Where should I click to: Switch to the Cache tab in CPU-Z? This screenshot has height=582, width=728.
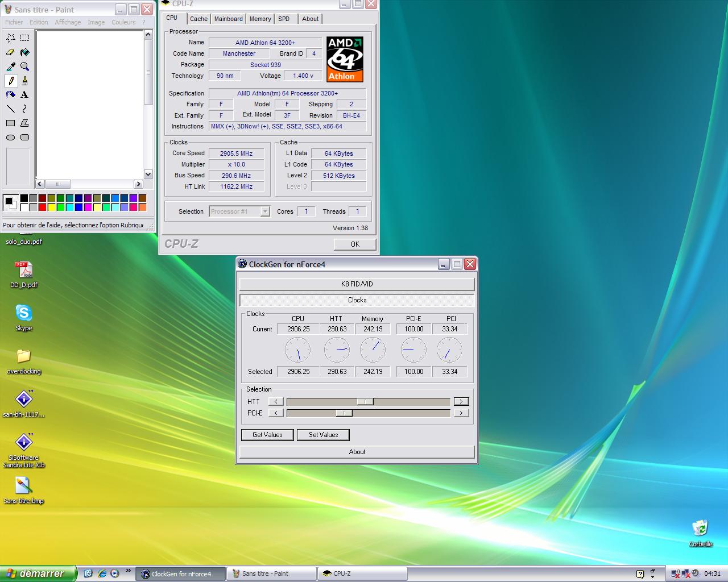(x=198, y=19)
